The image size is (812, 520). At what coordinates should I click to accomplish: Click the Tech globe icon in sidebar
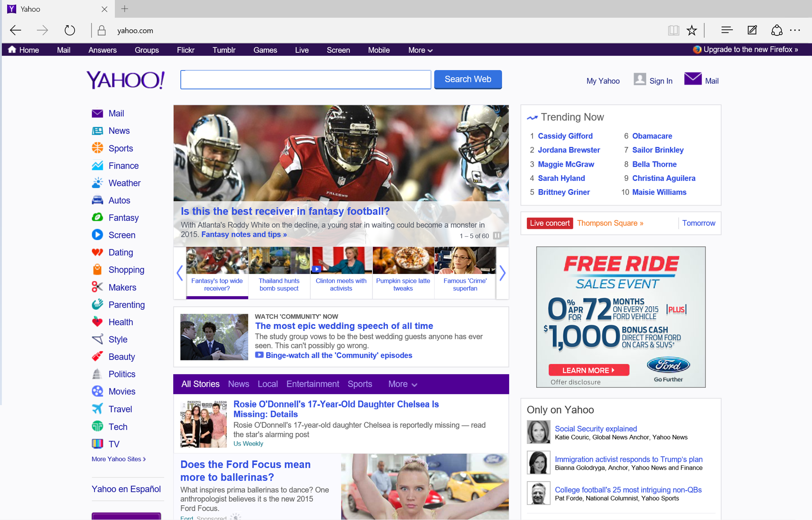97,426
